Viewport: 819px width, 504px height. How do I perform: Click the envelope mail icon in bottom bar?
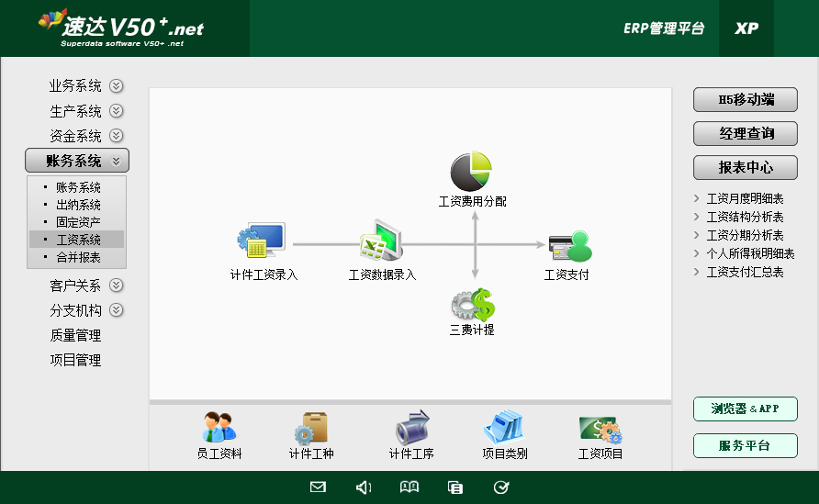tap(318, 487)
